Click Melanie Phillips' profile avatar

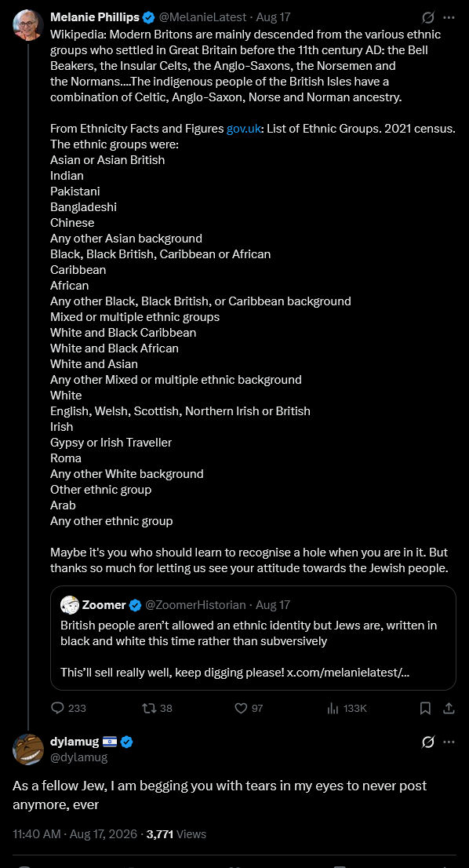28,25
